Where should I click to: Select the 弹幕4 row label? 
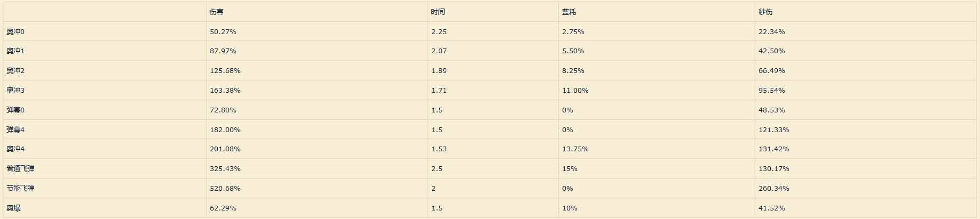click(x=15, y=130)
